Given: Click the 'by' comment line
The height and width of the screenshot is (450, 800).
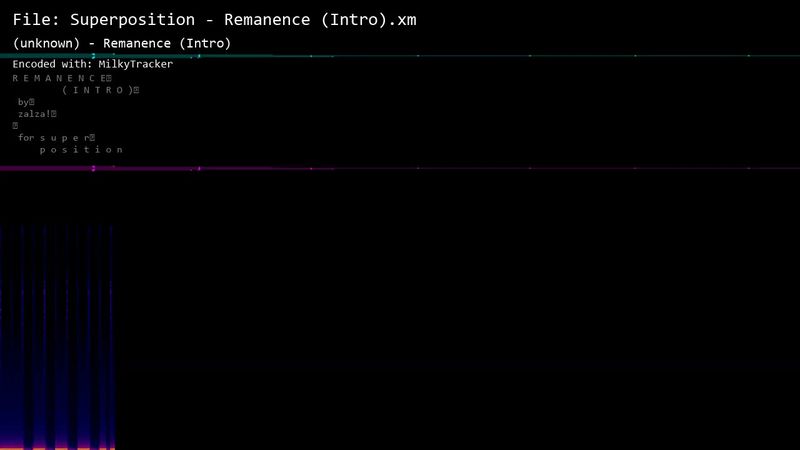Looking at the screenshot, I should click(26, 102).
